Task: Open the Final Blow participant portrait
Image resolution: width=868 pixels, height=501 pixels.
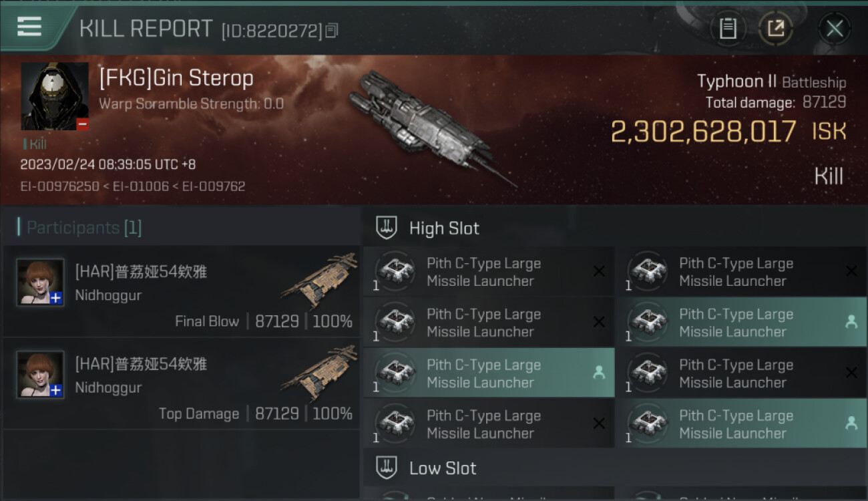Action: click(x=41, y=283)
